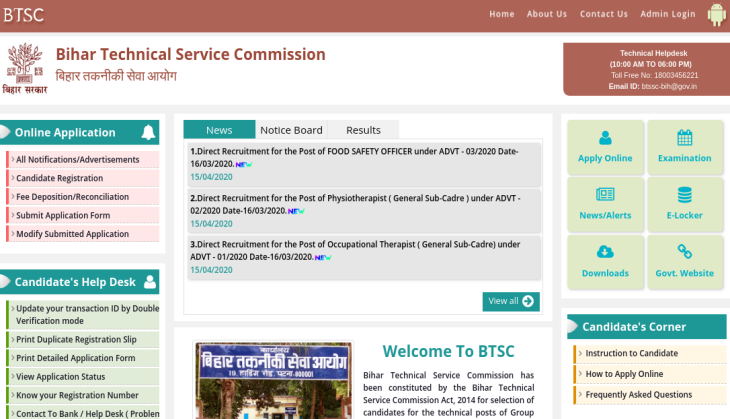Click the Welcome To BTSC heading

pos(448,351)
